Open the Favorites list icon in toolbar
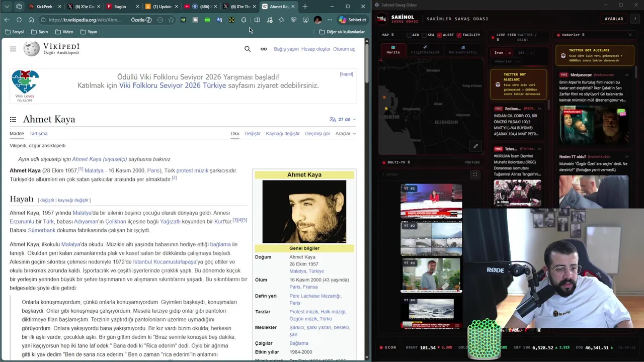The width and height of the screenshot is (644, 362). [281, 20]
